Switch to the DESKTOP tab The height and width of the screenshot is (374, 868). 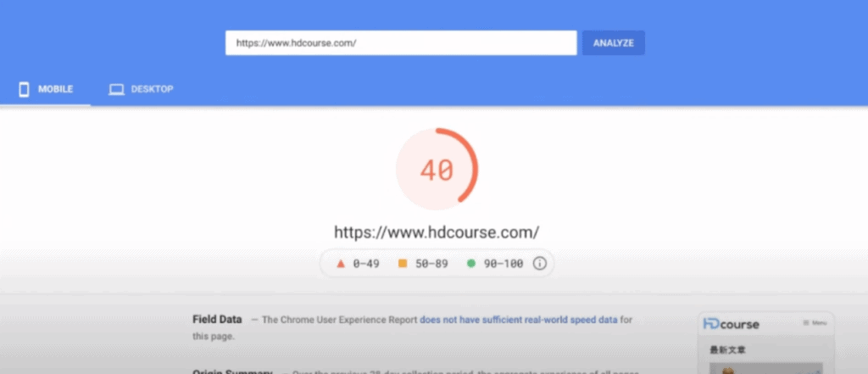pyautogui.click(x=141, y=89)
